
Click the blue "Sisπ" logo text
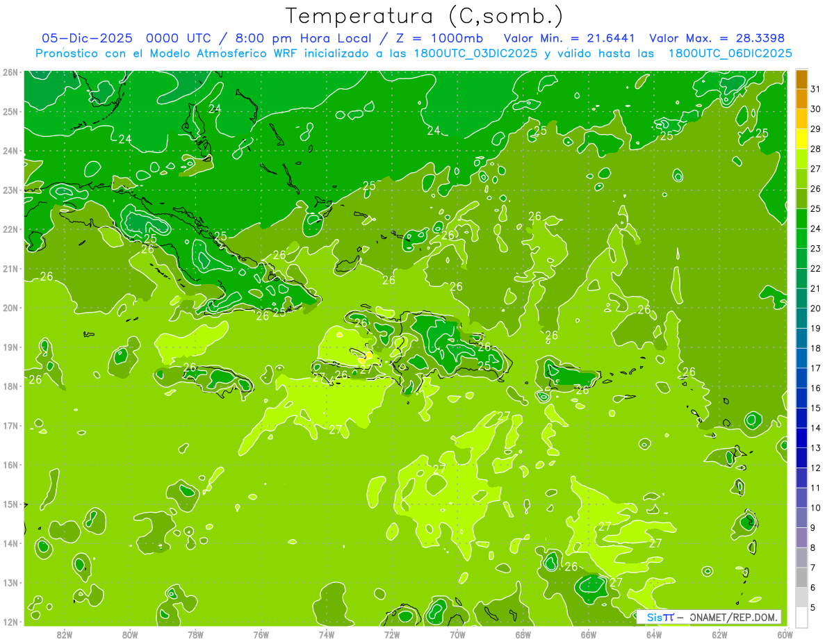(x=660, y=617)
